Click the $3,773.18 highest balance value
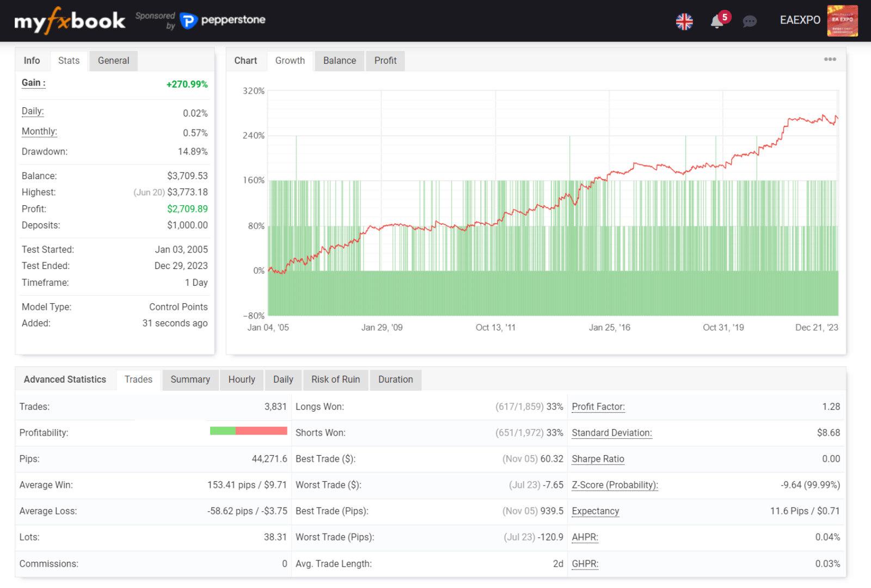The width and height of the screenshot is (871, 588). (187, 192)
